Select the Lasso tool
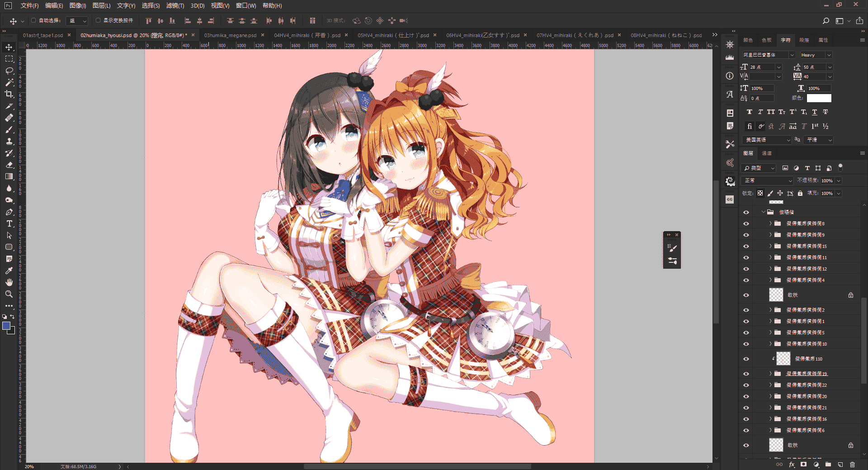868x470 pixels. [x=9, y=71]
